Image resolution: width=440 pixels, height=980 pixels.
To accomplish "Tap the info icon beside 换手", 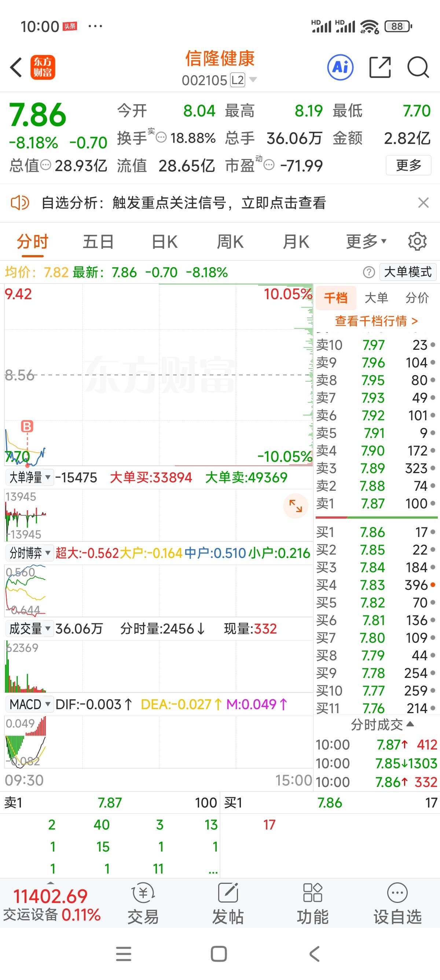I will (x=161, y=137).
